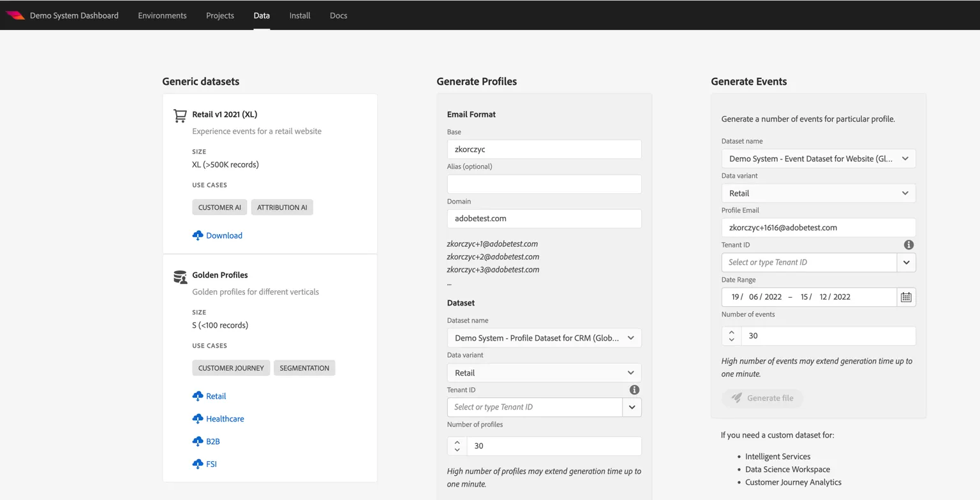Click the ATTRIBUTION AI use case tag
Screen dimensions: 980x500
[x=282, y=207]
